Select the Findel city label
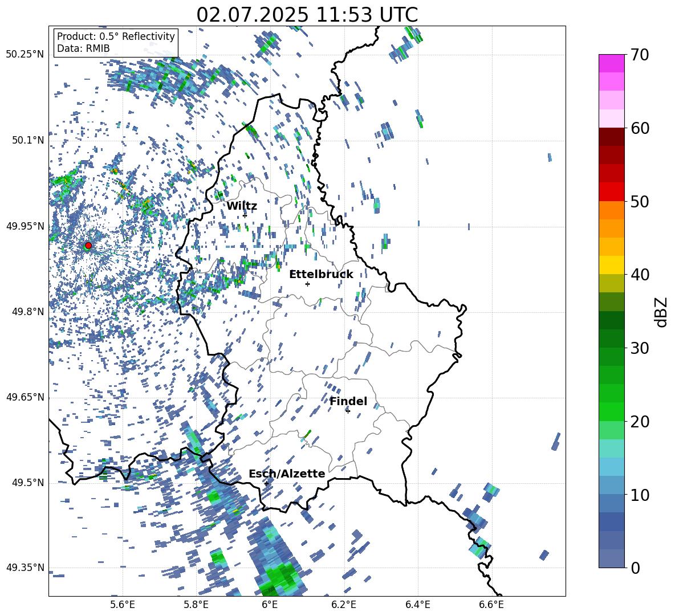 348,401
